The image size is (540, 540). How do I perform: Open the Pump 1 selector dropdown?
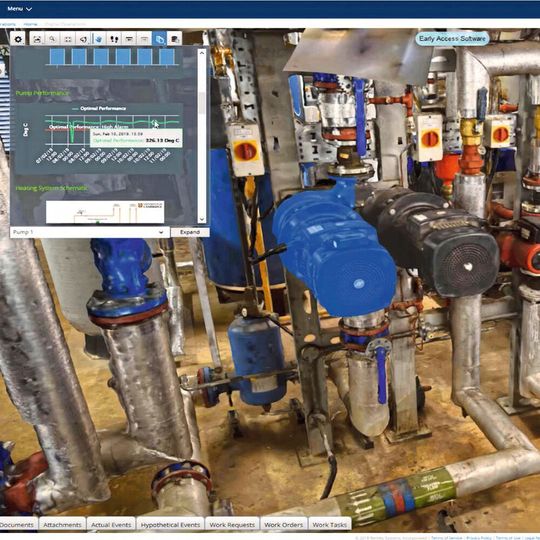tap(89, 232)
